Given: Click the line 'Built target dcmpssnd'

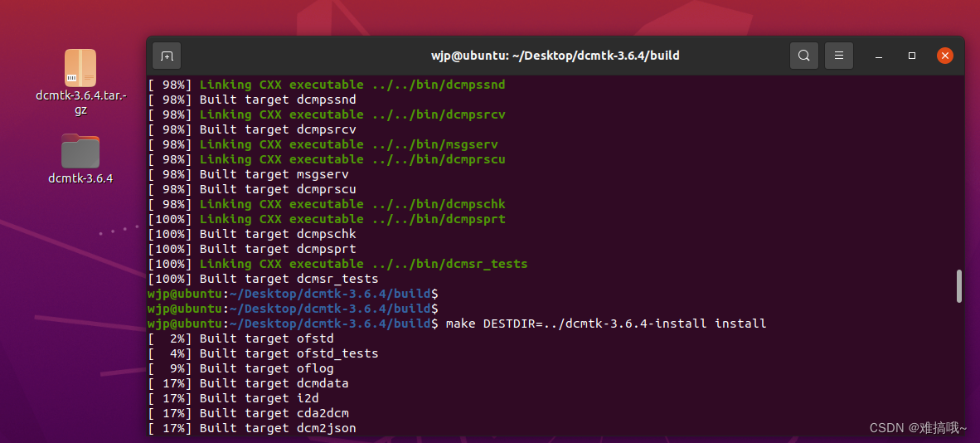Looking at the screenshot, I should [x=252, y=100].
